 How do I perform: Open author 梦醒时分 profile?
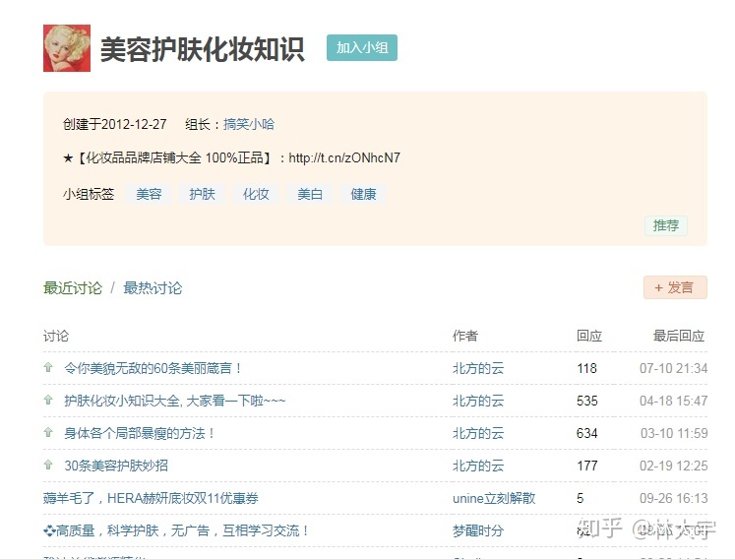pos(478,530)
